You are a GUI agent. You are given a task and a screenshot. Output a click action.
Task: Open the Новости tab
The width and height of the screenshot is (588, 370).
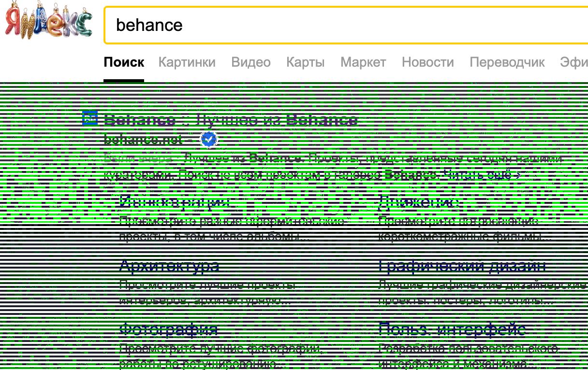coord(428,62)
